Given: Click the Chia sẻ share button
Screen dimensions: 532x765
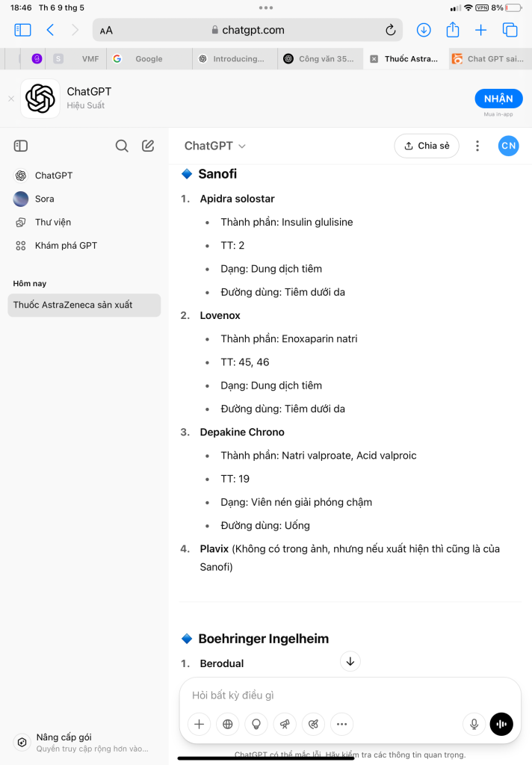Looking at the screenshot, I should (427, 146).
